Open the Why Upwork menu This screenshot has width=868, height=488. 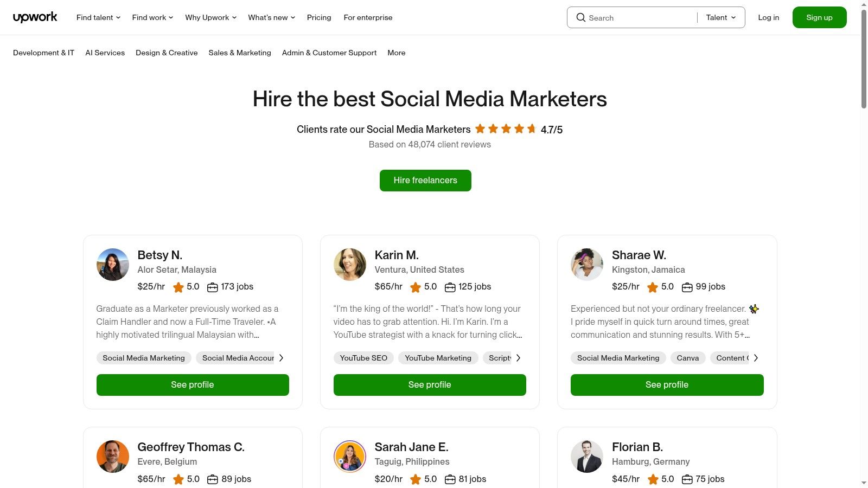(x=210, y=17)
